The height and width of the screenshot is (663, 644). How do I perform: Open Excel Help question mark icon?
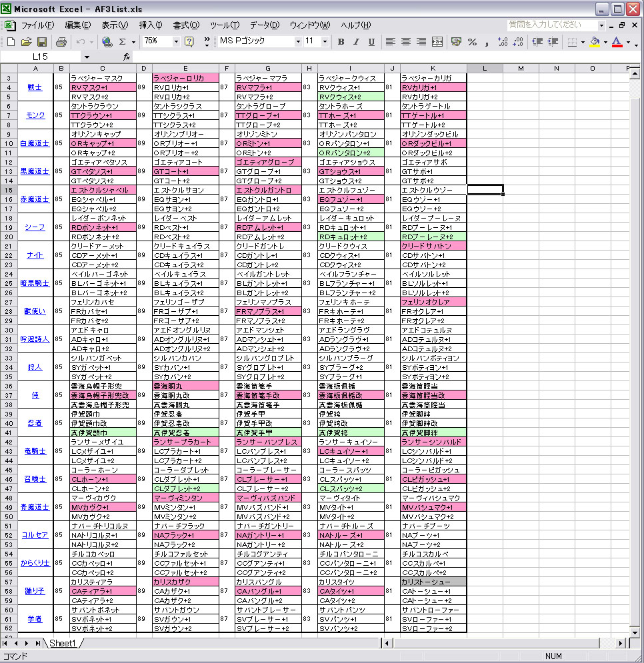coord(189,41)
